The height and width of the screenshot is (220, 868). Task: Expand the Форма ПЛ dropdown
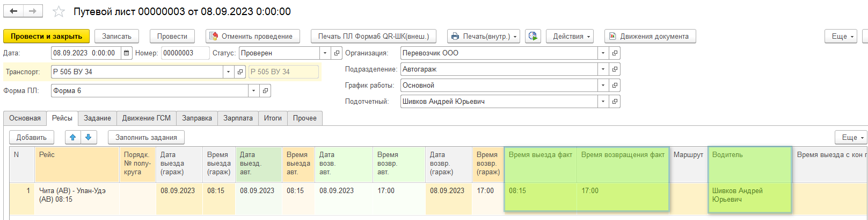[x=253, y=91]
